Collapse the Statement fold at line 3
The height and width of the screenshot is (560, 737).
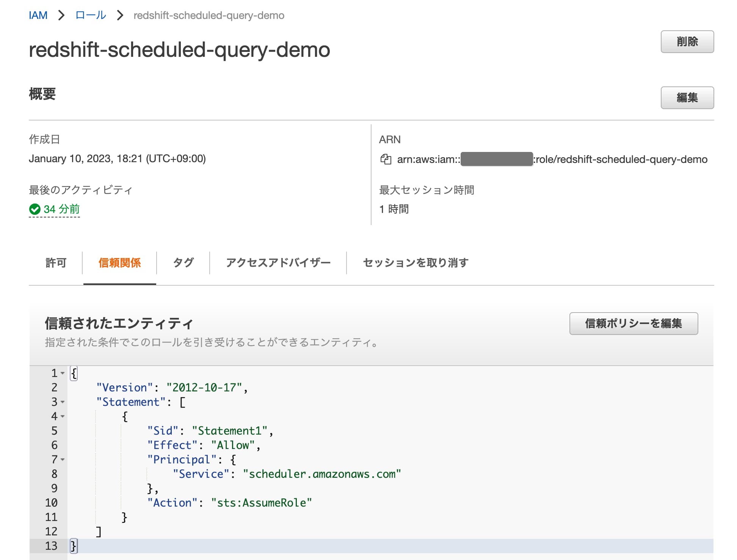[x=63, y=402]
